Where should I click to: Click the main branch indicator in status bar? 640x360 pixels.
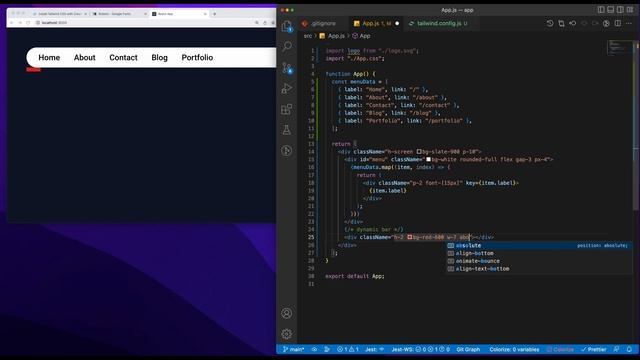(x=293, y=349)
